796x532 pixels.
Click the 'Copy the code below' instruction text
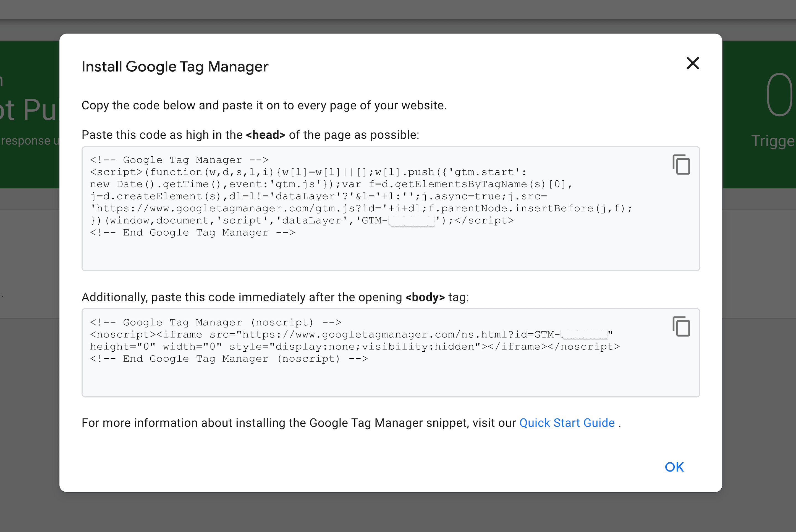pyautogui.click(x=264, y=105)
